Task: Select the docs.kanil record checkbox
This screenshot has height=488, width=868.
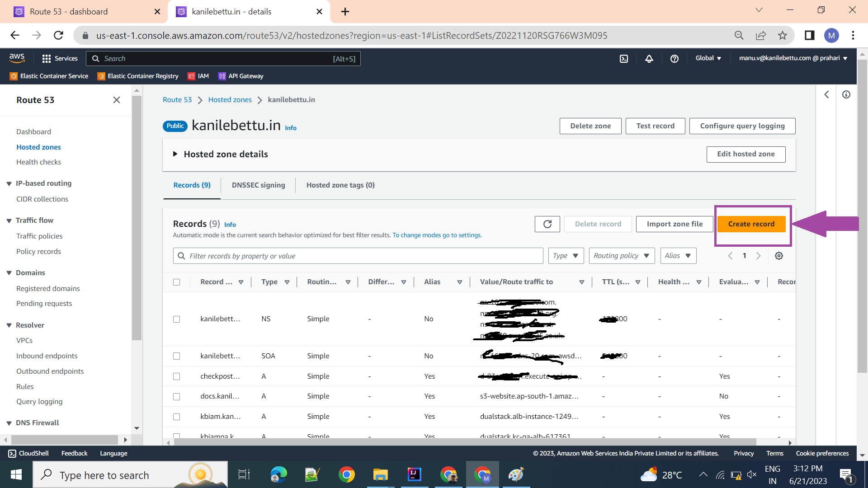Action: (x=177, y=396)
